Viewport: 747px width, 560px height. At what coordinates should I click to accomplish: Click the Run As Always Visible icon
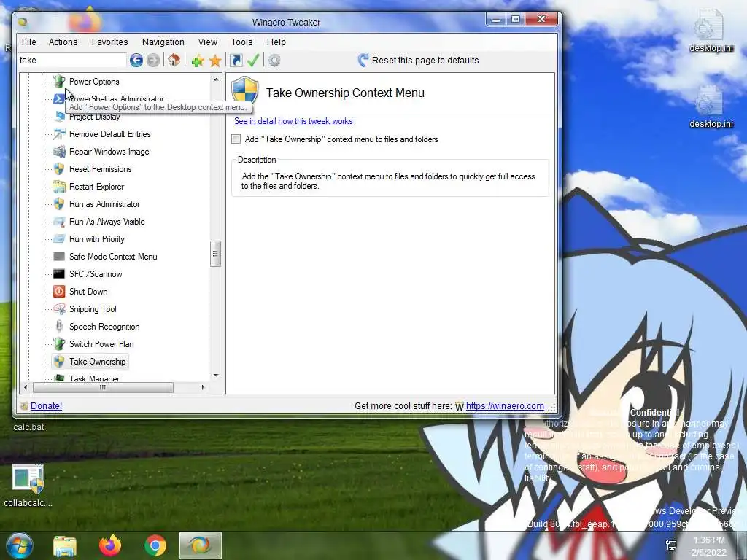(59, 222)
